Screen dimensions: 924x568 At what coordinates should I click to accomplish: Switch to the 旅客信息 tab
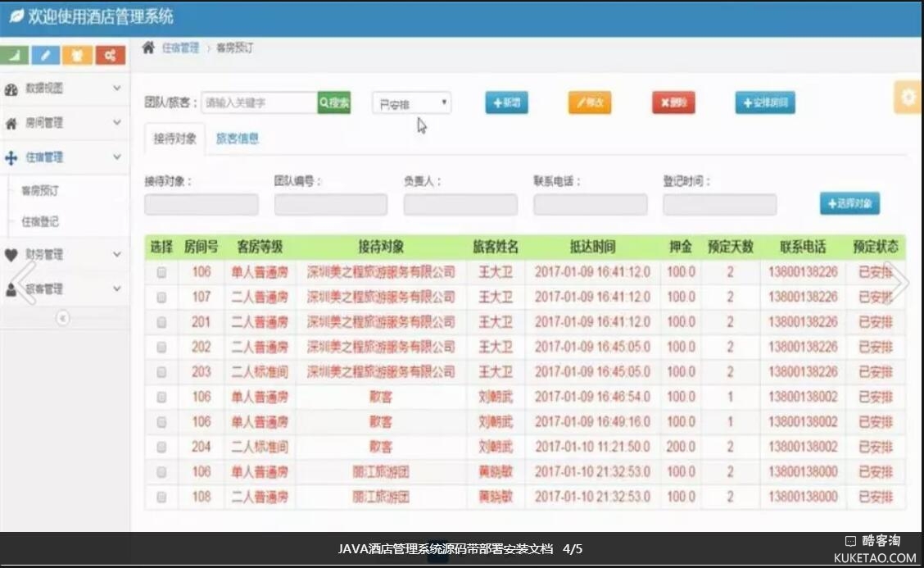(238, 139)
